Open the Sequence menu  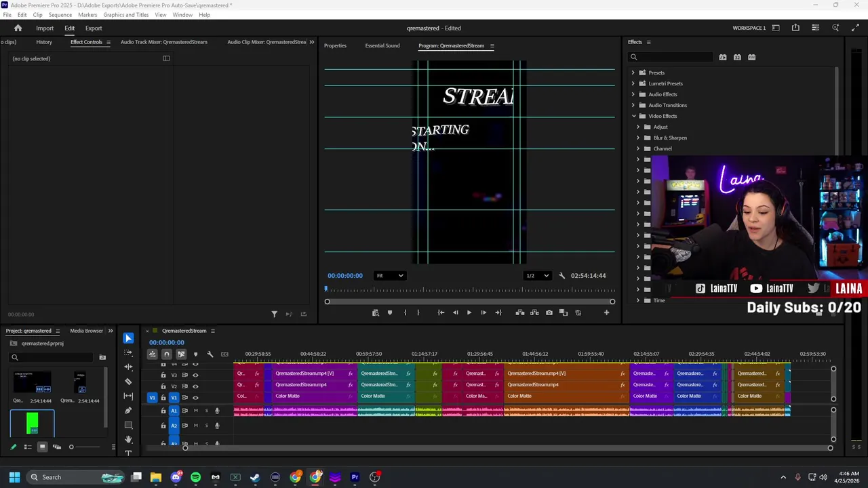click(60, 15)
